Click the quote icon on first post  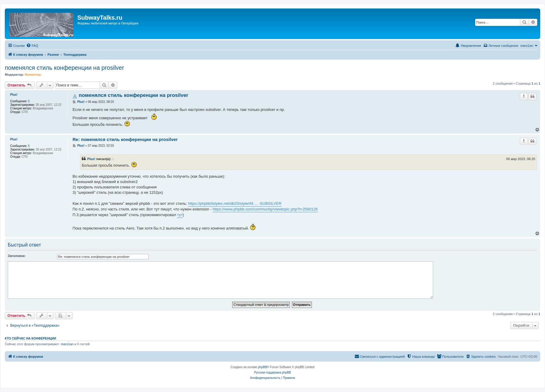click(532, 97)
